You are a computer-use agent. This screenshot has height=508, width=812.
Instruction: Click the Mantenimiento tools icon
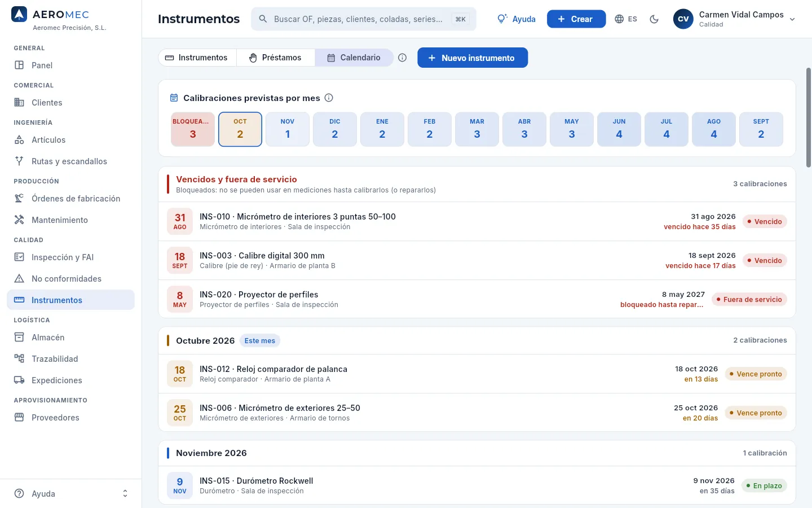pyautogui.click(x=19, y=220)
